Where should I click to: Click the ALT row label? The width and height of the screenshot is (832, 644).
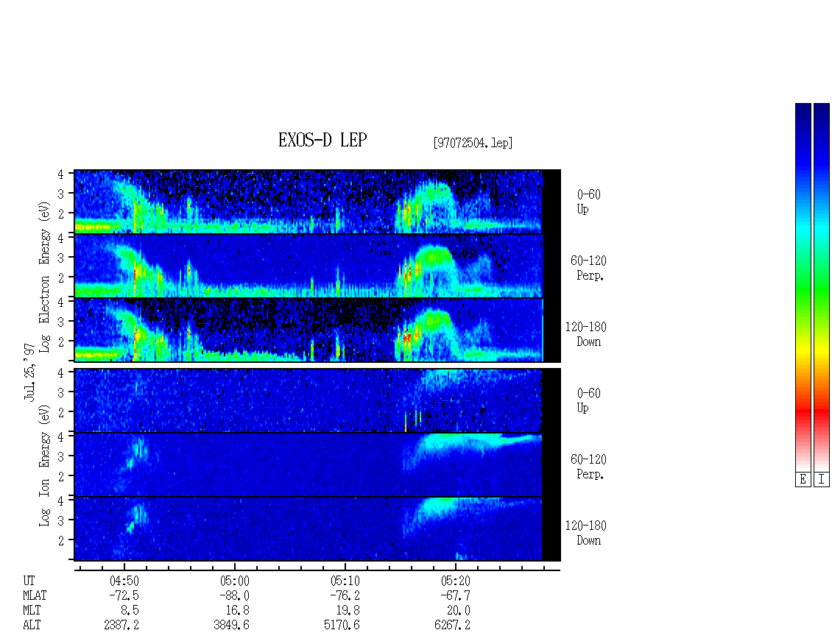point(32,626)
